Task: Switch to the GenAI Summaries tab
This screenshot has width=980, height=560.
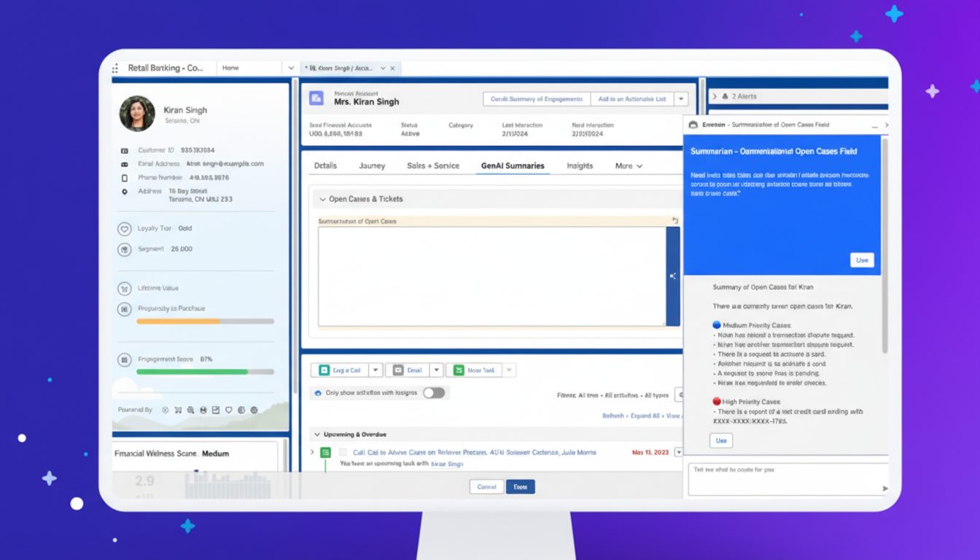Action: click(x=513, y=166)
